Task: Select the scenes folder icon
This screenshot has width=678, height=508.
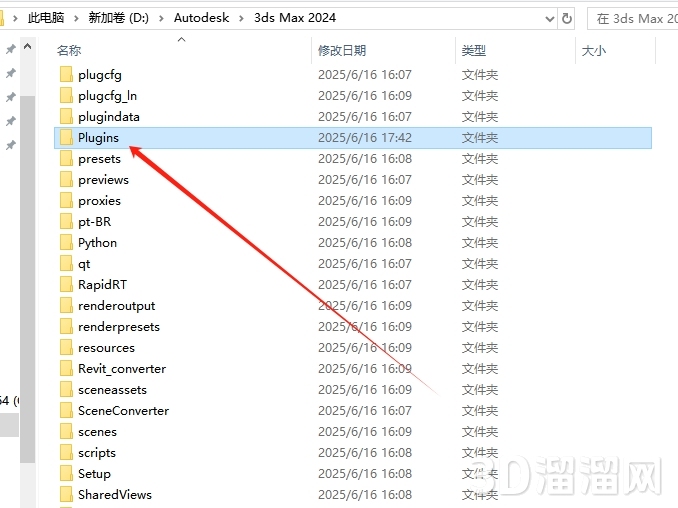Action: (x=66, y=431)
